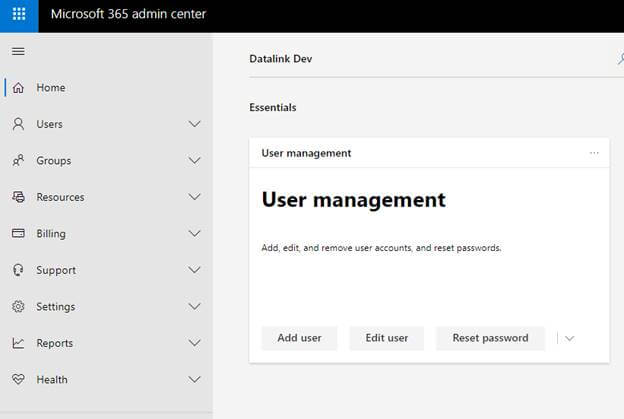This screenshot has width=624, height=419.
Task: Expand the Resources chevron
Action: (x=194, y=197)
